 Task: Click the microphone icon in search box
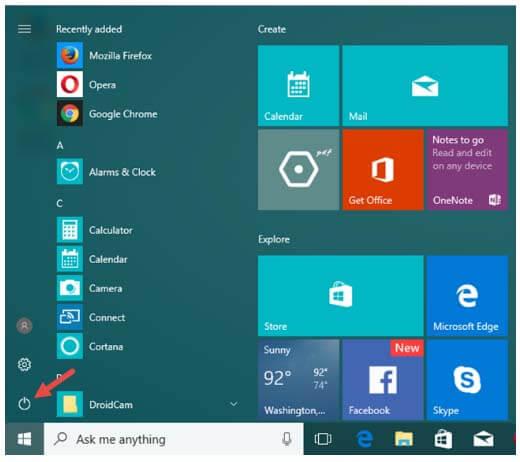coord(287,439)
